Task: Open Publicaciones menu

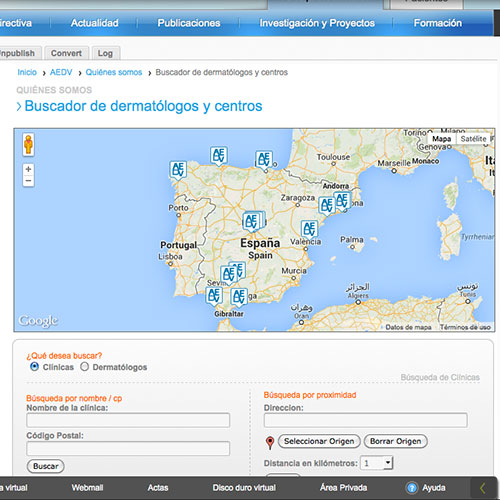Action: (x=189, y=23)
